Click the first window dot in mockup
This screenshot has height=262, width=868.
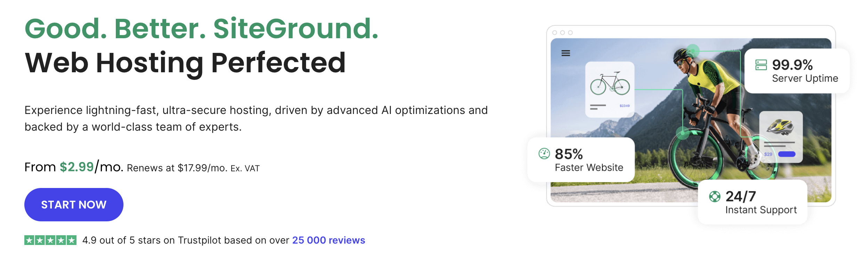[555, 33]
